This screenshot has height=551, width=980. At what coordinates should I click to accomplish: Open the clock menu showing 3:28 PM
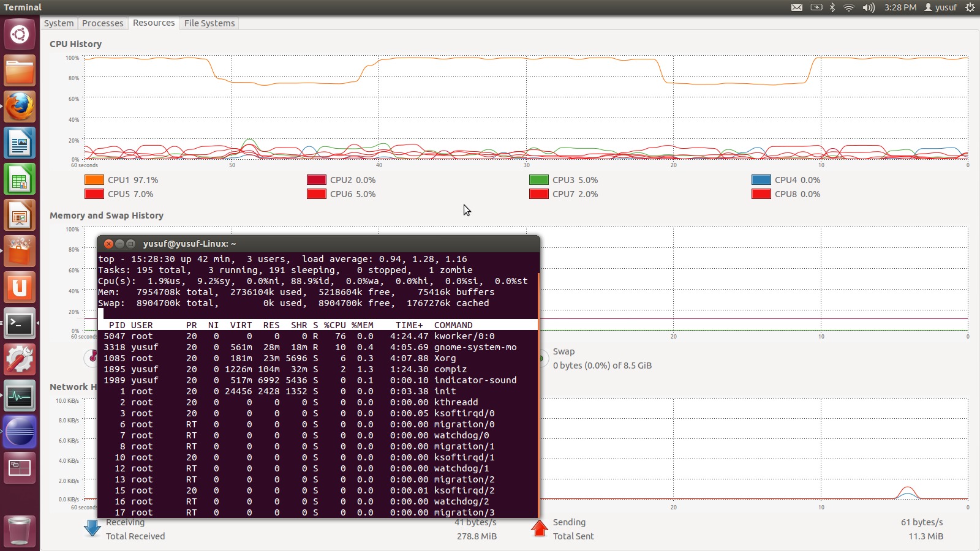pyautogui.click(x=894, y=7)
